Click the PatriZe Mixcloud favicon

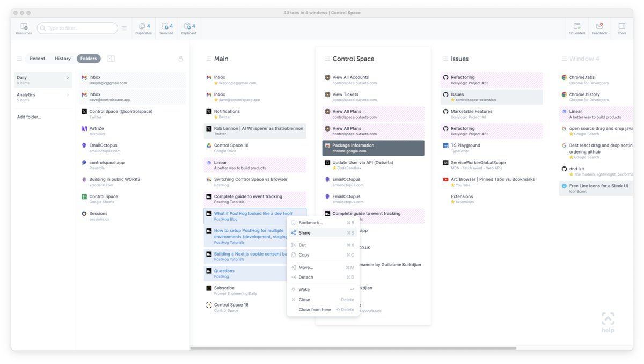coord(84,129)
